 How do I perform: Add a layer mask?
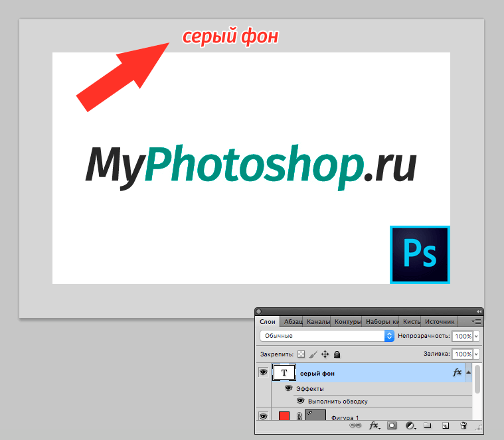click(392, 425)
